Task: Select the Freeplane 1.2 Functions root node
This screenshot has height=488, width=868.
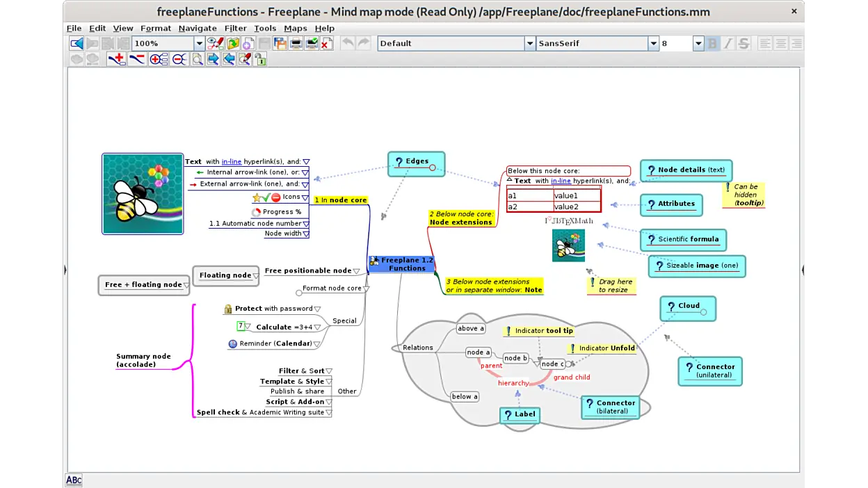Action: point(401,264)
